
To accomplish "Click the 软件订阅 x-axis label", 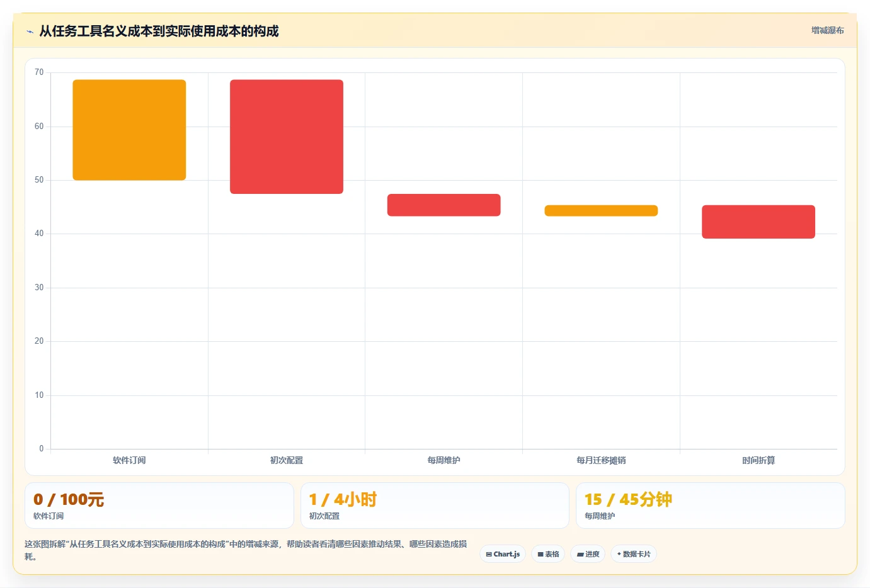I will (x=129, y=460).
